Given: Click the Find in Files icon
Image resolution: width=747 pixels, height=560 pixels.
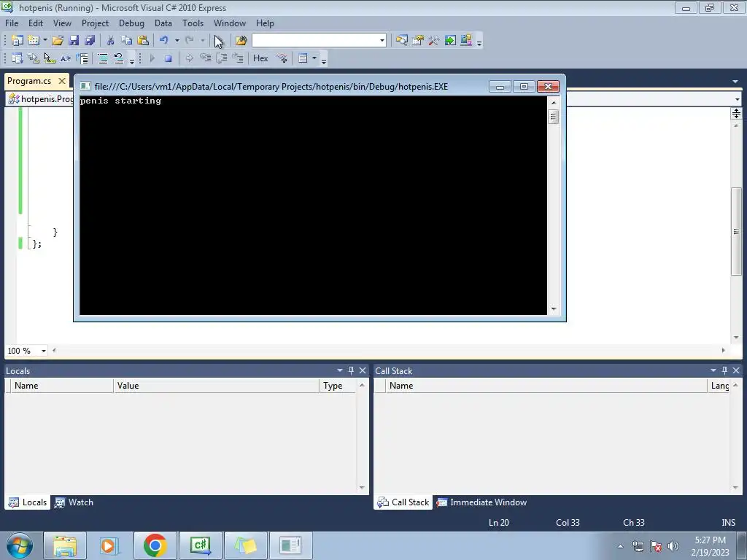Looking at the screenshot, I should coord(241,41).
